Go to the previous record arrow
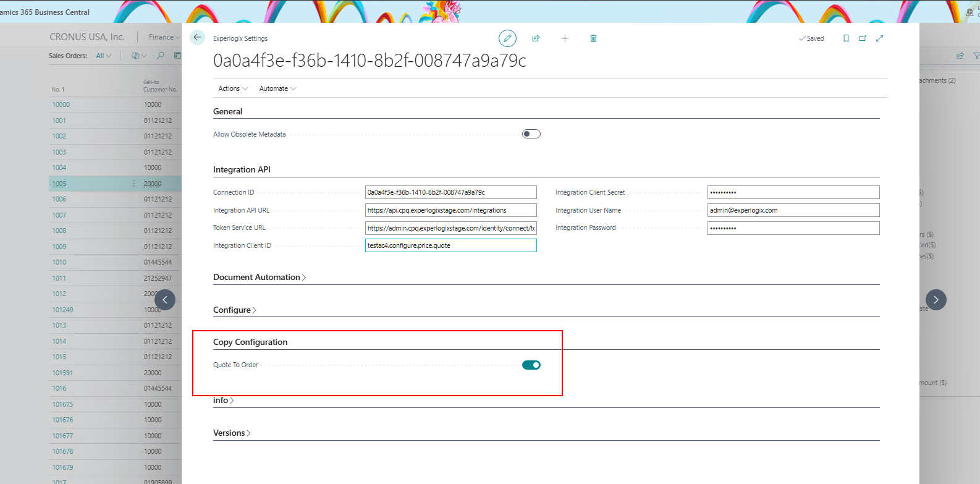Viewport: 980px width, 484px height. pyautogui.click(x=165, y=300)
